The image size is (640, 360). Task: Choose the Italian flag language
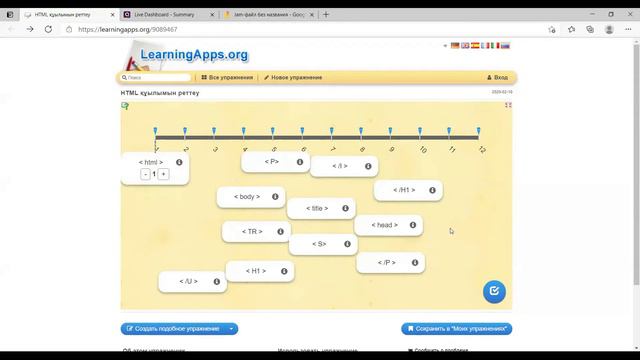click(495, 45)
